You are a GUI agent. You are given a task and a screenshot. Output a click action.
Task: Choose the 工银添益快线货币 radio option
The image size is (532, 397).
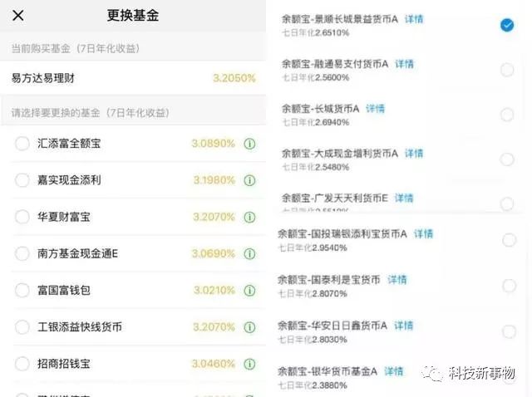point(22,327)
